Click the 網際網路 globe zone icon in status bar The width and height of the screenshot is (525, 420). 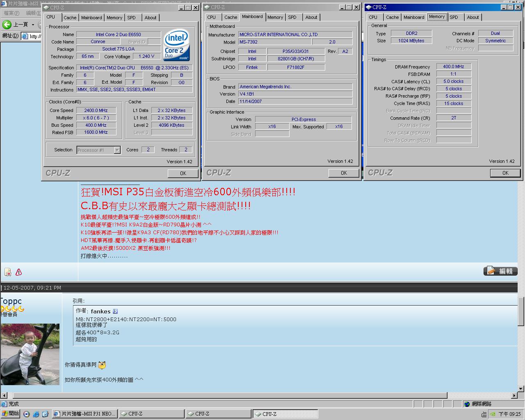coord(467,404)
